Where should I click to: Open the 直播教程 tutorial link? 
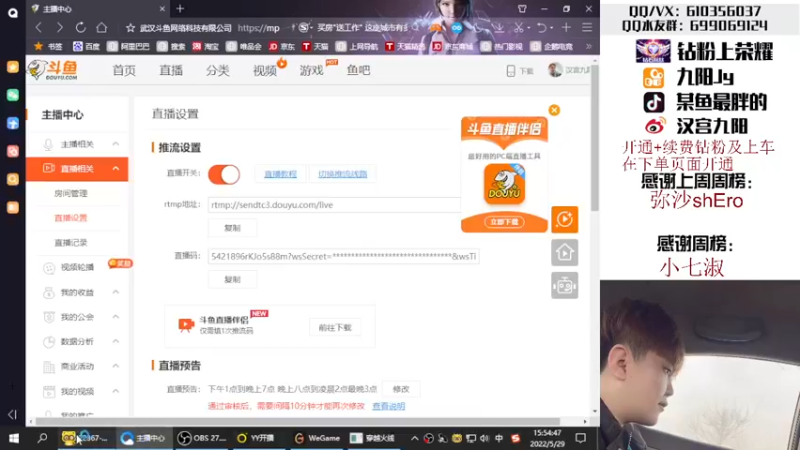coord(280,174)
